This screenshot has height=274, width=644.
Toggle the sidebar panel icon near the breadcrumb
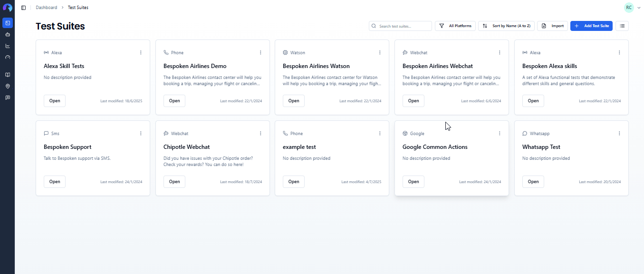coord(23,8)
